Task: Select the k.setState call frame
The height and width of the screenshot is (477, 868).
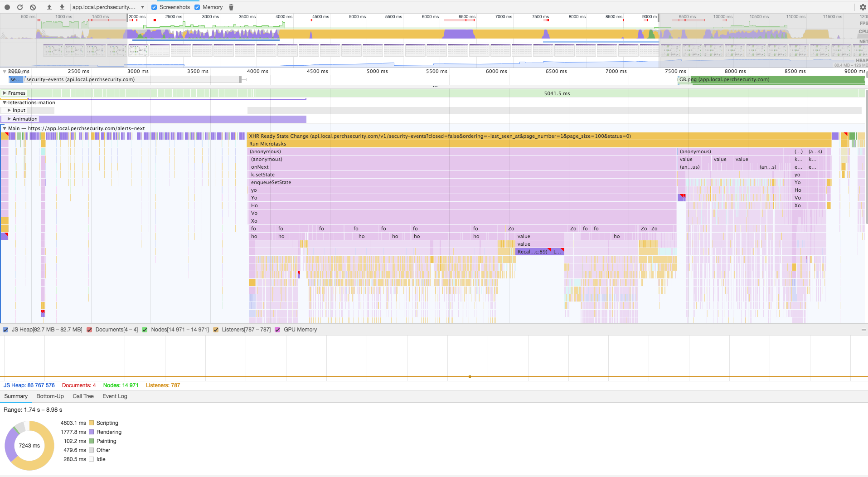Action: (462, 175)
